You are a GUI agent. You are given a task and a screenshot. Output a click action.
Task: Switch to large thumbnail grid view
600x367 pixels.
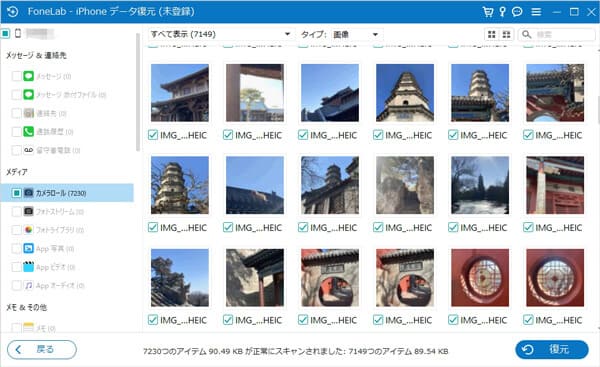click(492, 34)
